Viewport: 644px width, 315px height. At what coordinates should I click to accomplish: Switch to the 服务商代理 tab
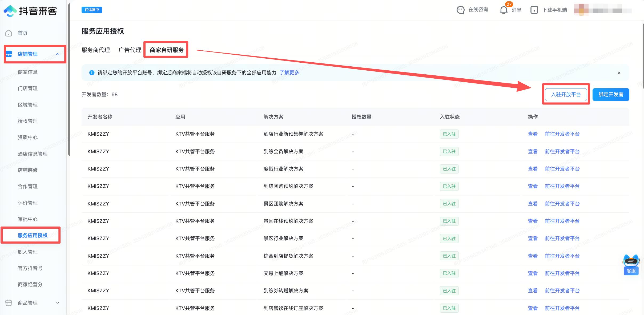(96, 50)
